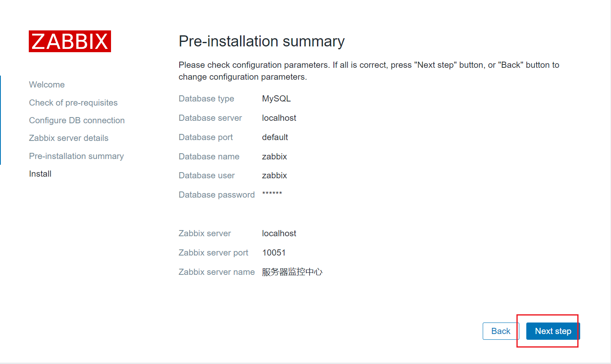The width and height of the screenshot is (611, 364).
Task: Click the Database server localhost value
Action: click(279, 118)
